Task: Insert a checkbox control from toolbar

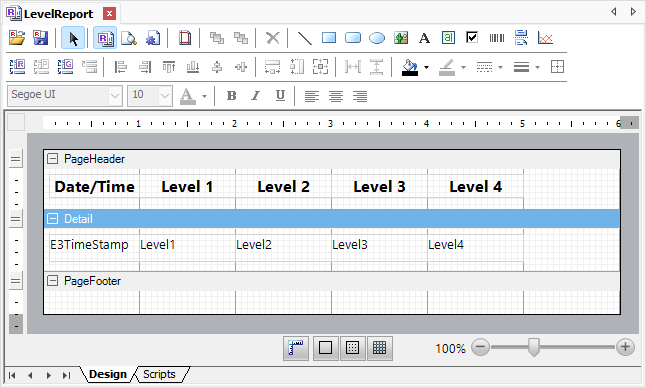Action: click(472, 38)
